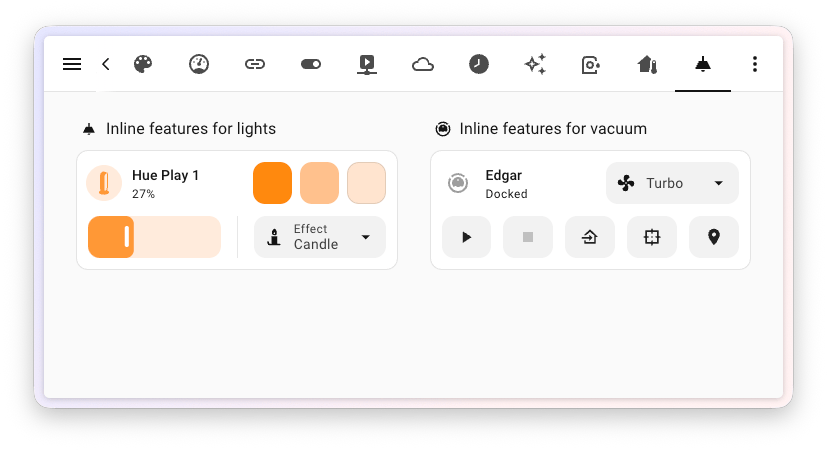Locate the vacuum with the pin icon

[714, 237]
